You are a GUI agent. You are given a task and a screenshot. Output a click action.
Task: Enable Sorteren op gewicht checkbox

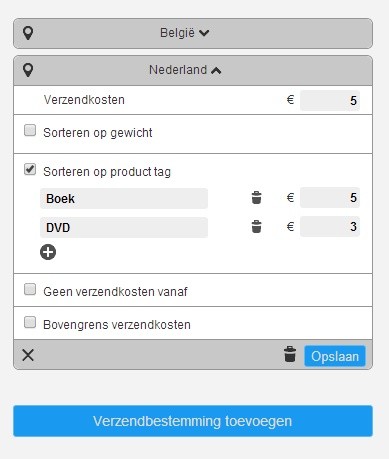[30, 130]
